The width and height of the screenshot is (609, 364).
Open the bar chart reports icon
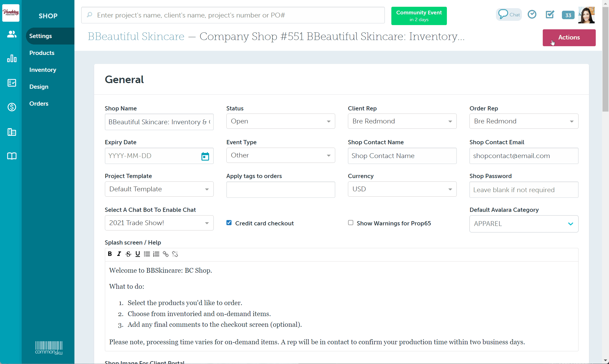click(x=12, y=58)
